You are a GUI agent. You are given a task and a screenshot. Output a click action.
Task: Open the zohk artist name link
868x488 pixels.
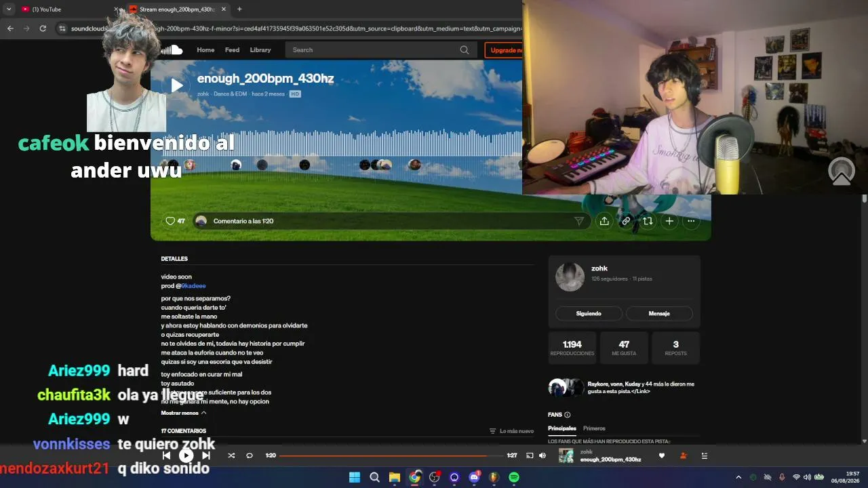599,268
